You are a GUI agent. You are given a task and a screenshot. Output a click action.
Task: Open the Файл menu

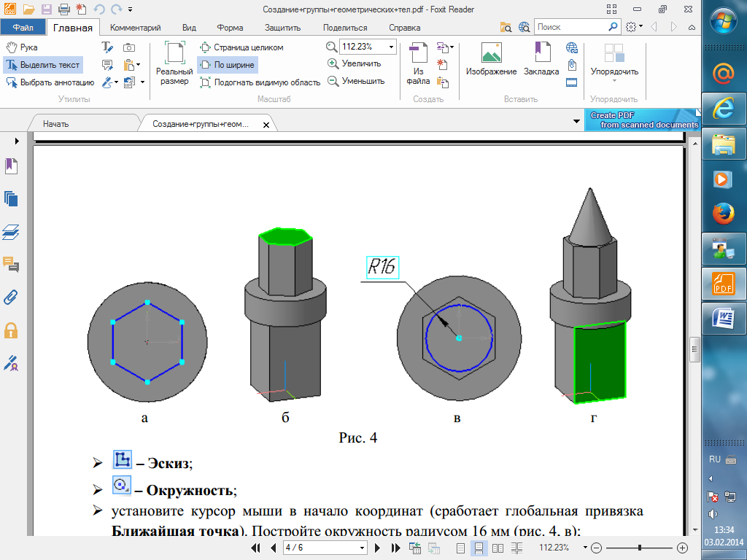(23, 27)
